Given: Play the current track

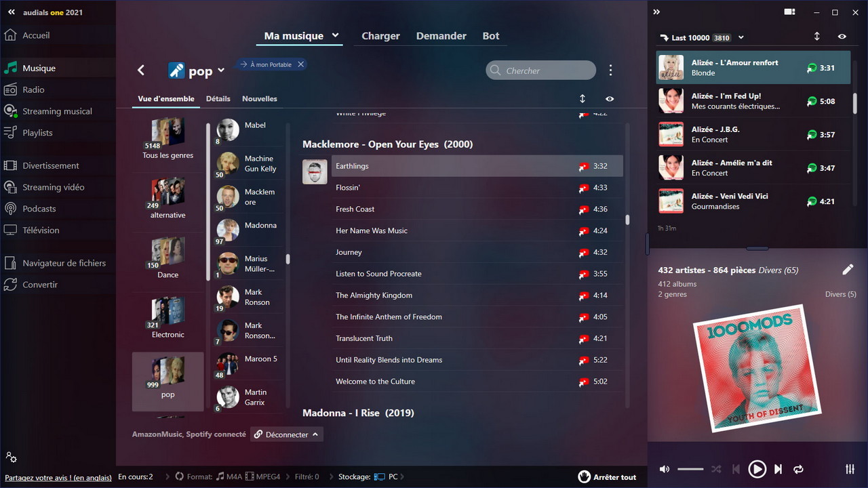Looking at the screenshot, I should [x=757, y=469].
